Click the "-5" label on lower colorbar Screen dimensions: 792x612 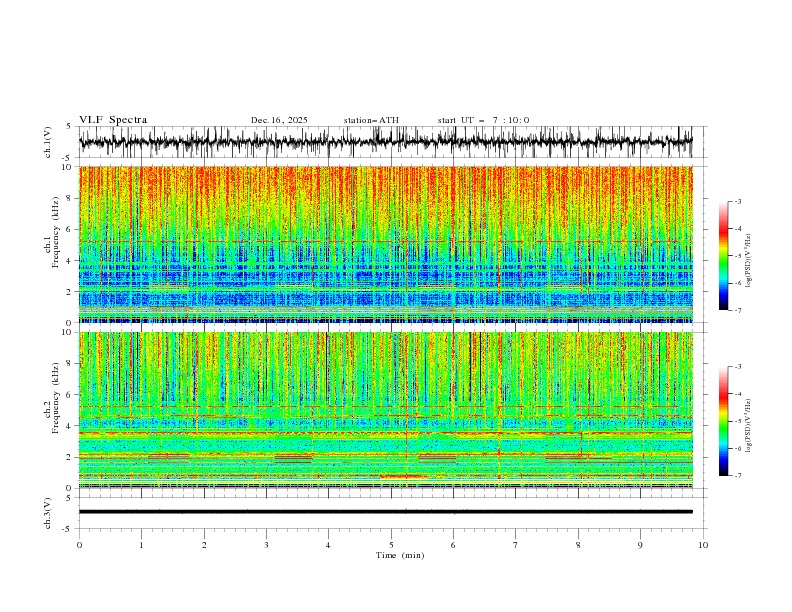click(x=737, y=421)
